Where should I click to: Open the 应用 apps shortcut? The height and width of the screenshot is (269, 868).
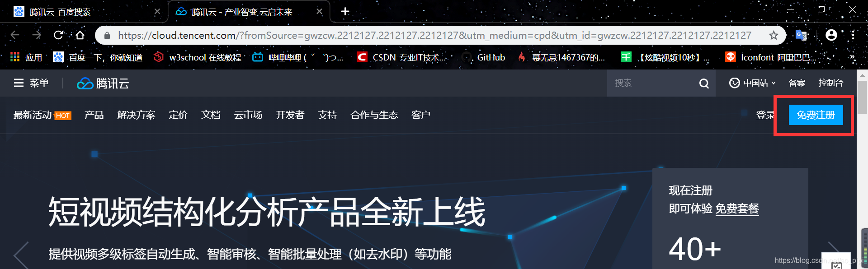[26, 57]
